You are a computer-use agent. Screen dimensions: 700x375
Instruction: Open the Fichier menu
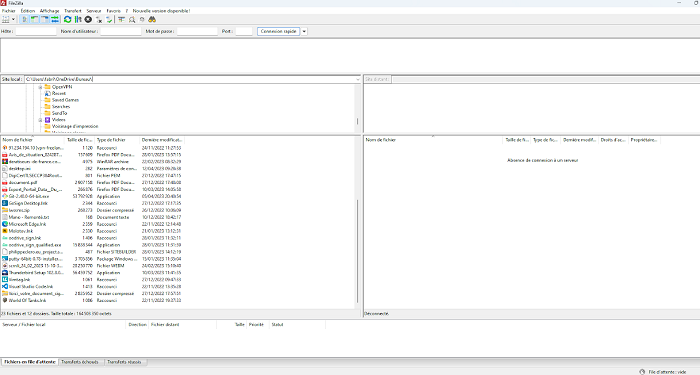[x=8, y=11]
